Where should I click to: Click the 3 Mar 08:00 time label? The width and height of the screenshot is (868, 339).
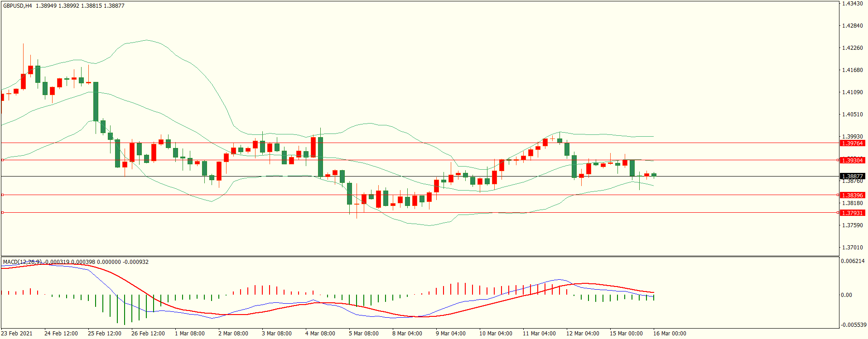pyautogui.click(x=277, y=334)
